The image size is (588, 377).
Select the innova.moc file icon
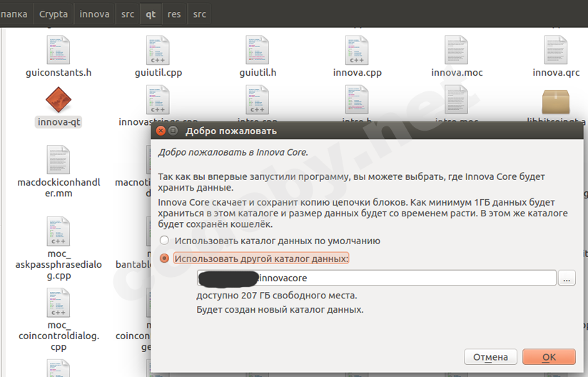(457, 50)
